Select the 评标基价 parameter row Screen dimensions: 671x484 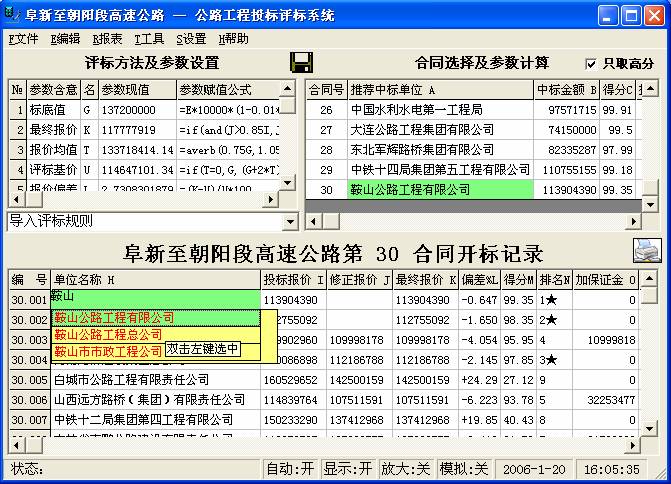[x=144, y=170]
